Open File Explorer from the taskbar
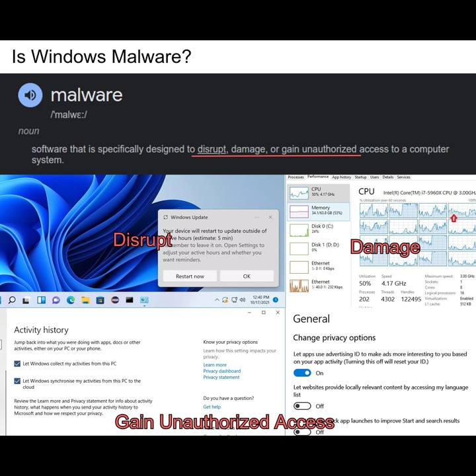This screenshot has height=476, width=476. [85, 300]
